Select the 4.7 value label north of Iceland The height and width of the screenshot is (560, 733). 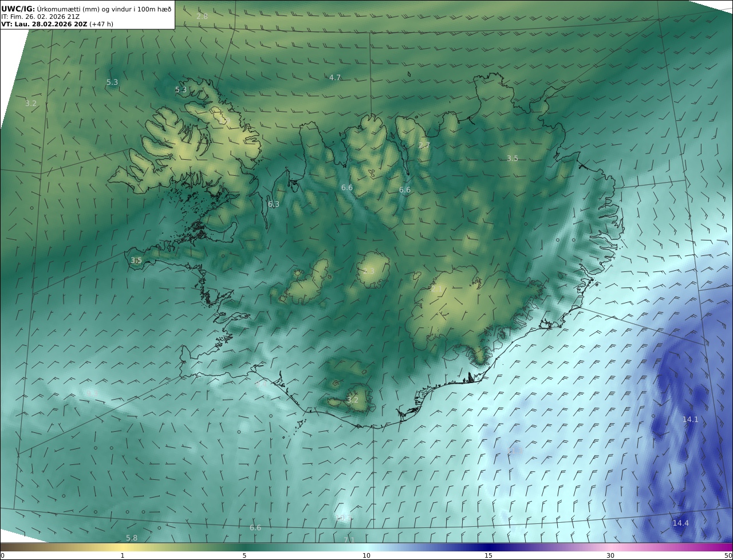pos(335,77)
